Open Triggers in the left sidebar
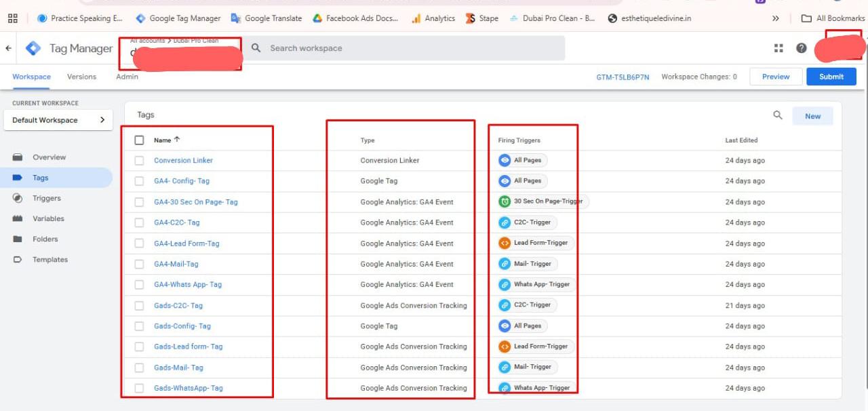Viewport: 868px width, 411px height. pyautogui.click(x=46, y=198)
